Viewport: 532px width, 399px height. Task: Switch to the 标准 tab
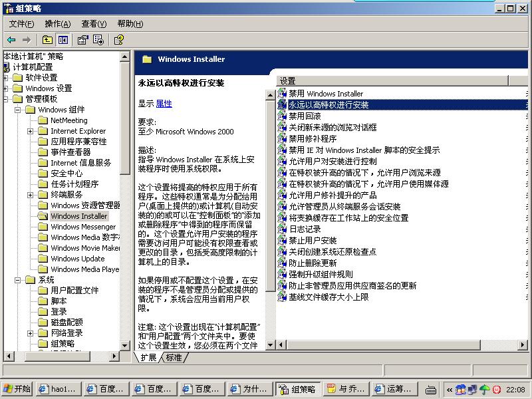point(174,358)
